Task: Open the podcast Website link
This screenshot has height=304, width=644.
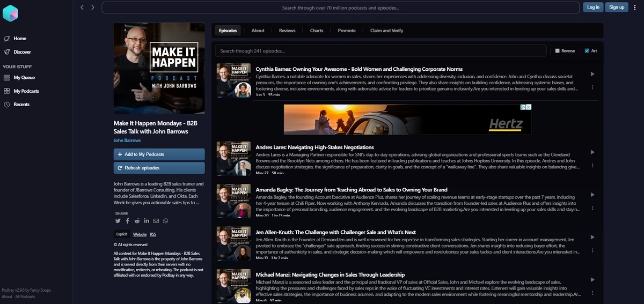Action: pos(140,234)
